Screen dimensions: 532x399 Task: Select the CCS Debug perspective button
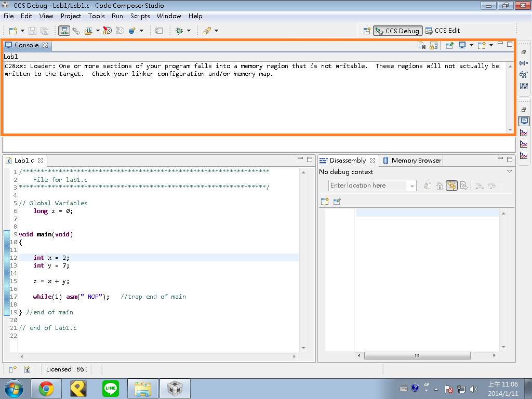click(x=397, y=31)
